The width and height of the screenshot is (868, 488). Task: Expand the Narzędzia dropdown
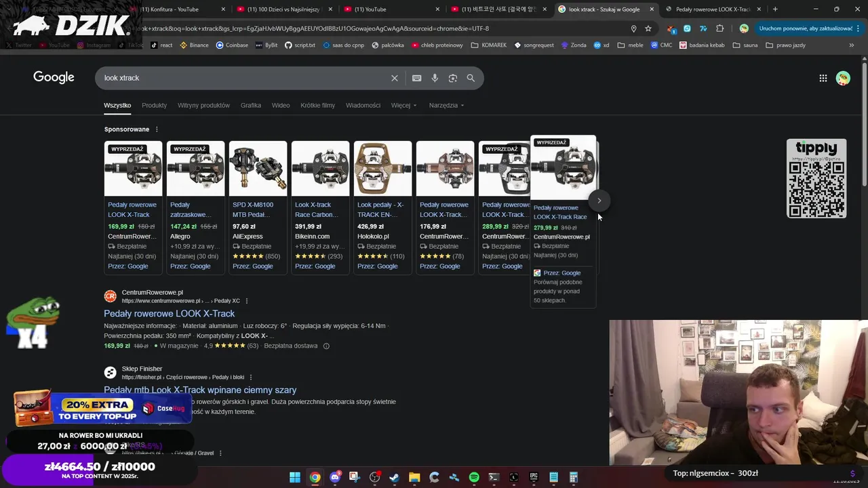click(x=447, y=106)
